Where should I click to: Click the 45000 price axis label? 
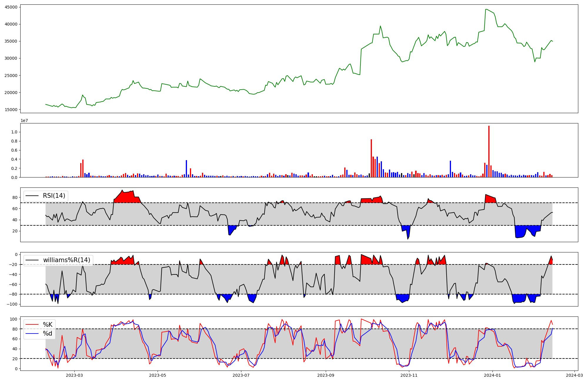click(11, 7)
